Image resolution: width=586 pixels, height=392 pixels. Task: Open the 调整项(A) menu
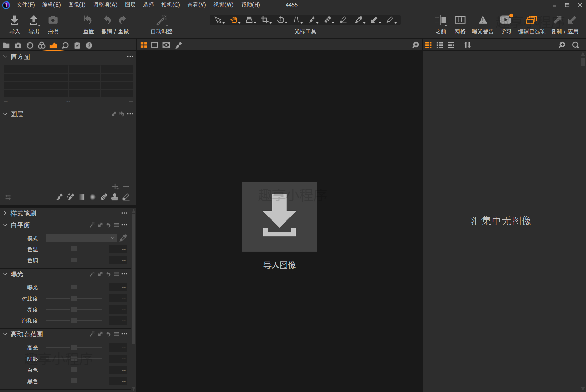pos(105,5)
